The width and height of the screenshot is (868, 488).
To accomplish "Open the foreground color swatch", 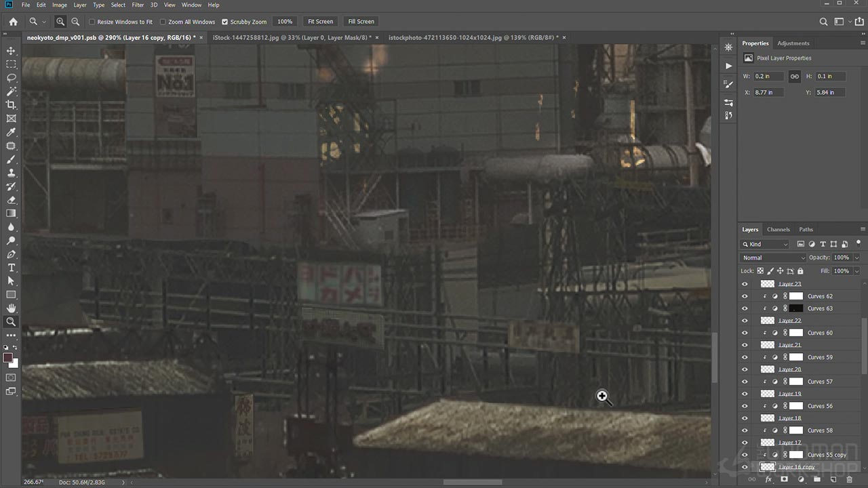I will coord(8,357).
